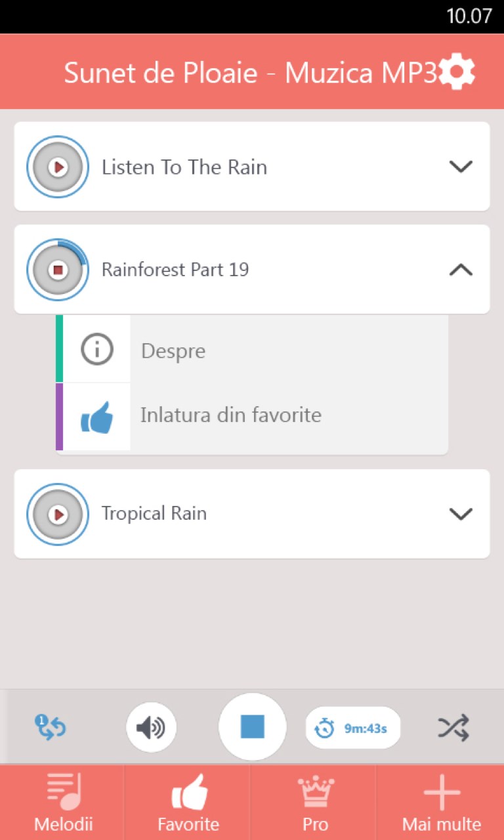Screen dimensions: 504x840
Task: Toggle the repeat-one loop mode
Action: (x=51, y=727)
